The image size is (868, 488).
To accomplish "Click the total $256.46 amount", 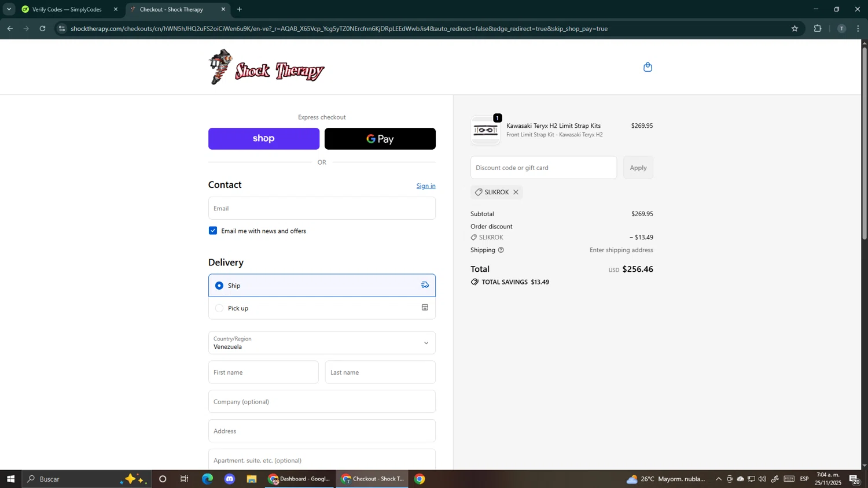I will (638, 269).
